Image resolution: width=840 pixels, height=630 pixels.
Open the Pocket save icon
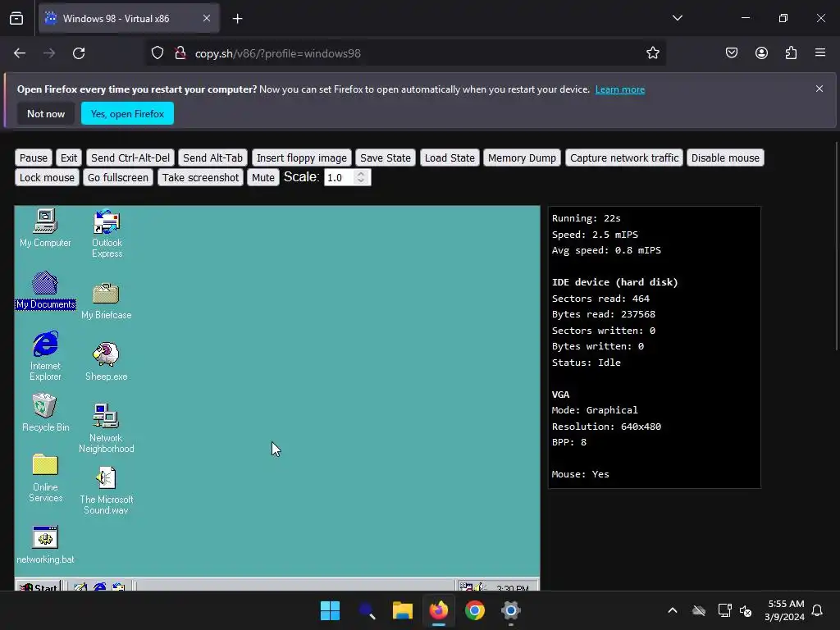pos(732,53)
